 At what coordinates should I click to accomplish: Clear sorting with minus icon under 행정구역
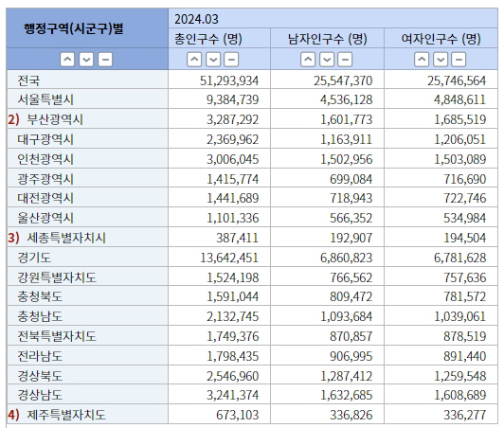[105, 60]
